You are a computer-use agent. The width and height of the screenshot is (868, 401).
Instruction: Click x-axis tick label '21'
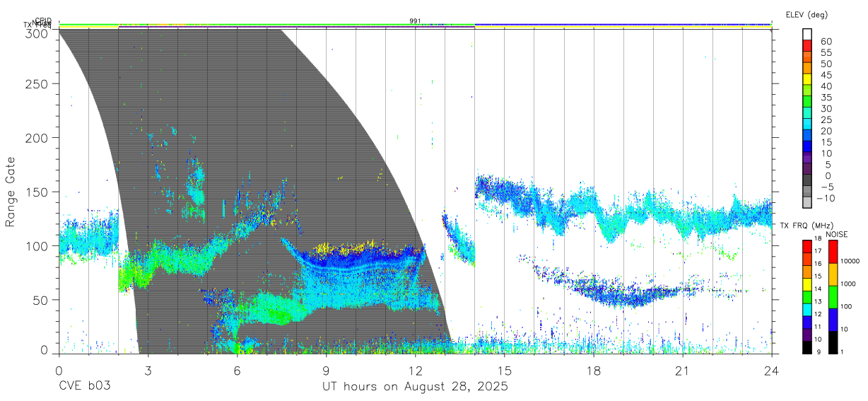(x=682, y=371)
